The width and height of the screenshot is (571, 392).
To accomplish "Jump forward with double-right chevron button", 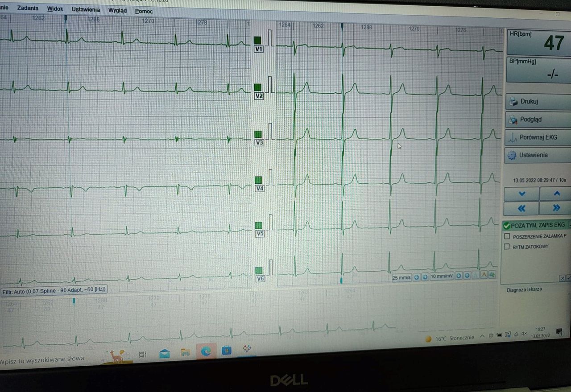I will (556, 208).
